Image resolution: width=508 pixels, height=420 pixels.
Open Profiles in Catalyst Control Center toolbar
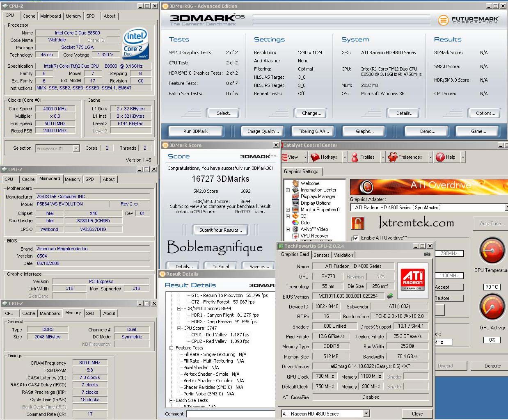(x=363, y=157)
